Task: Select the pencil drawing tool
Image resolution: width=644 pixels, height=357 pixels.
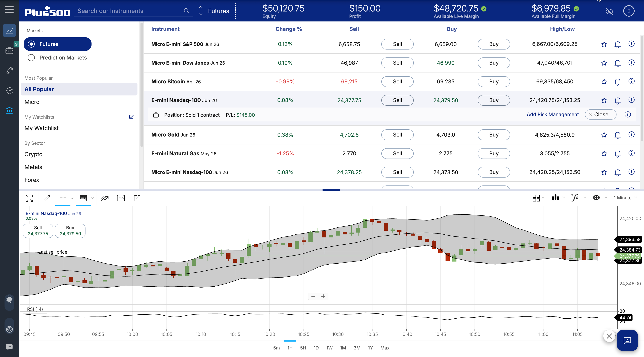Action: 47,198
